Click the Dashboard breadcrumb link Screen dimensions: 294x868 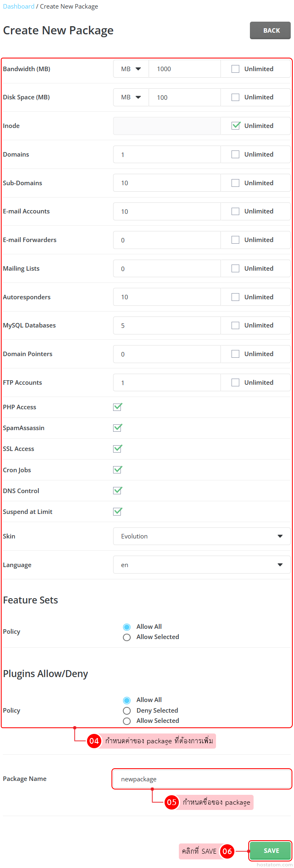19,7
